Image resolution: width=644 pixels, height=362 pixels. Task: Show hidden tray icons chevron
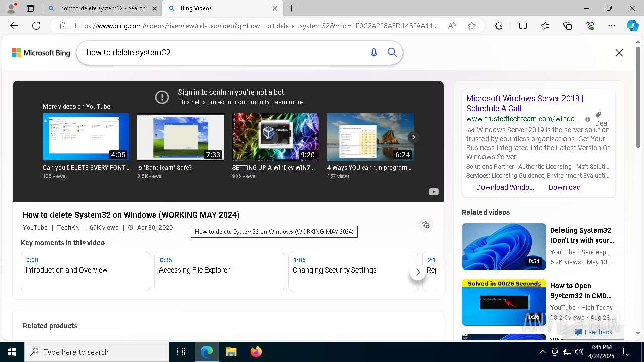coord(542,352)
